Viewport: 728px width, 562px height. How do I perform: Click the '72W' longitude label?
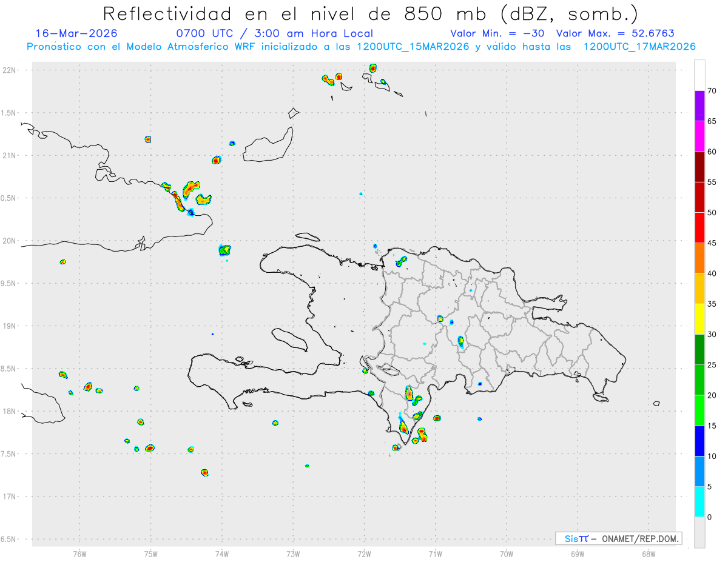(364, 554)
